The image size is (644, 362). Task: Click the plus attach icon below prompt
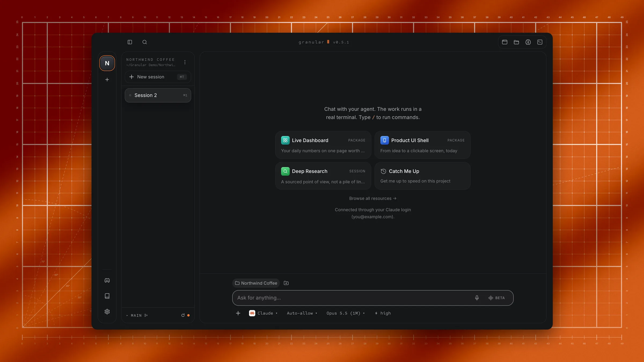click(x=238, y=313)
